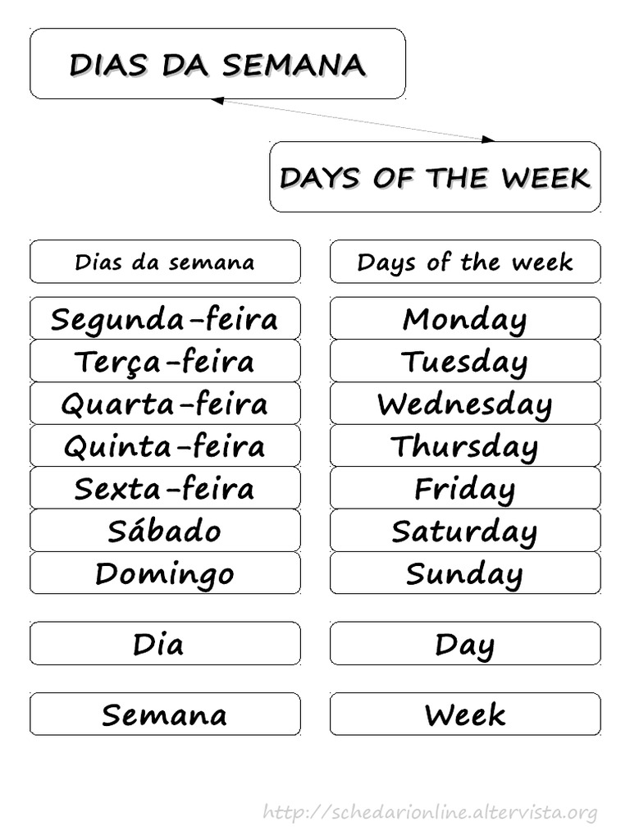Select the Wednesday box

pos(465,404)
